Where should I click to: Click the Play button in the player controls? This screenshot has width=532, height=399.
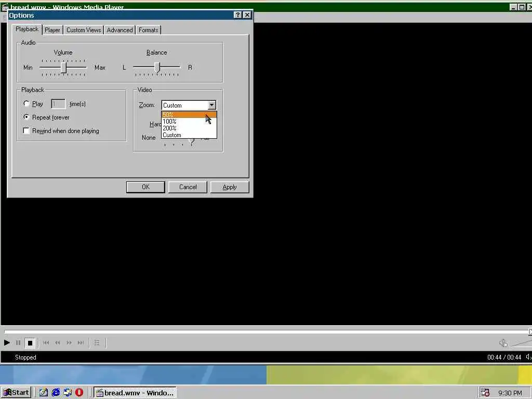[x=6, y=343]
